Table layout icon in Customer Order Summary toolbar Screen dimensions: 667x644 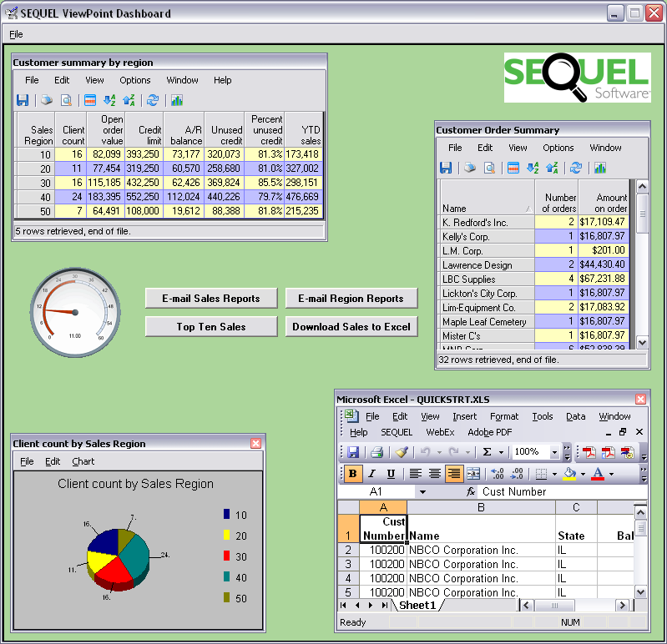pyautogui.click(x=513, y=168)
